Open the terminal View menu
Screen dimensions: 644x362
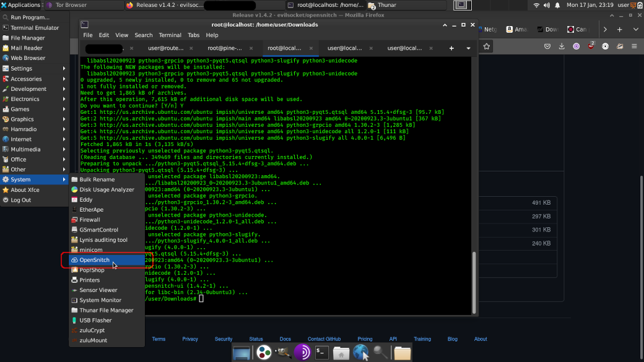coord(121,35)
